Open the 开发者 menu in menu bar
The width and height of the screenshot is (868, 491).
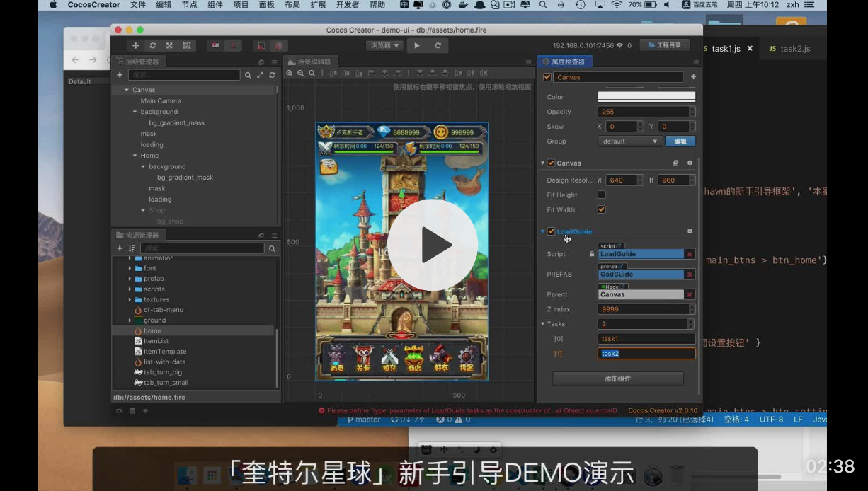coord(347,5)
